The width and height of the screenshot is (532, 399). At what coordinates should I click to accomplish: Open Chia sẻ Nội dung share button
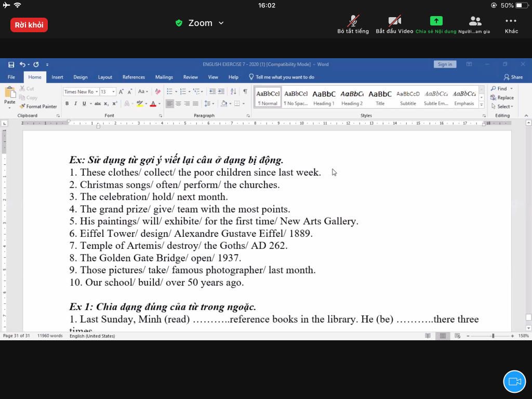(x=436, y=24)
